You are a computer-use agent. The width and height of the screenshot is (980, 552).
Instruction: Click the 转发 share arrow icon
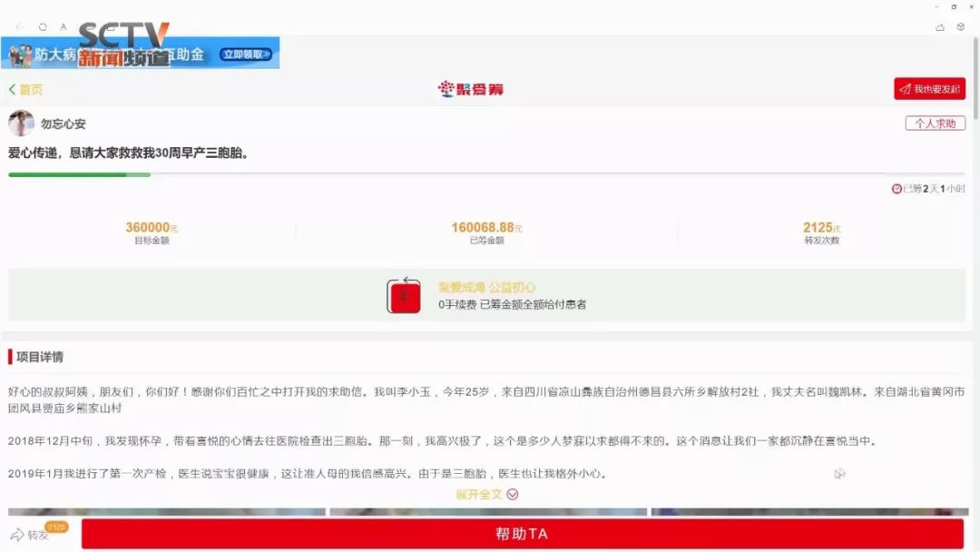point(17,535)
